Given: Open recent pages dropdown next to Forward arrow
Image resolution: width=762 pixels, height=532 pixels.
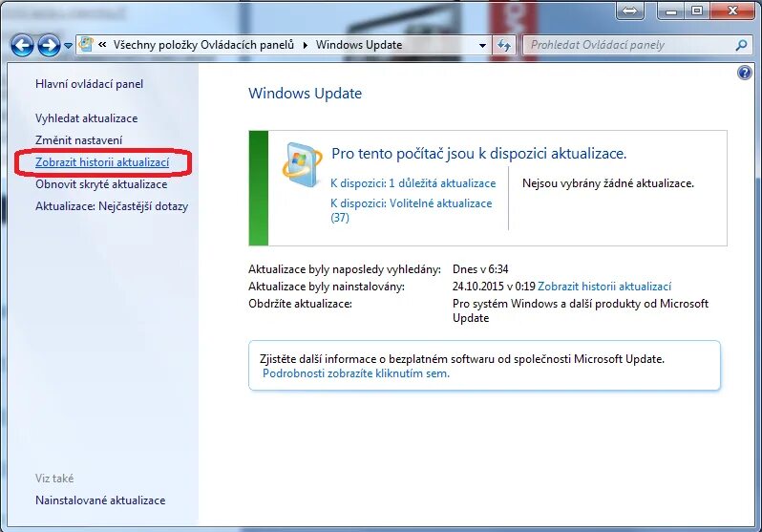Looking at the screenshot, I should [68, 46].
